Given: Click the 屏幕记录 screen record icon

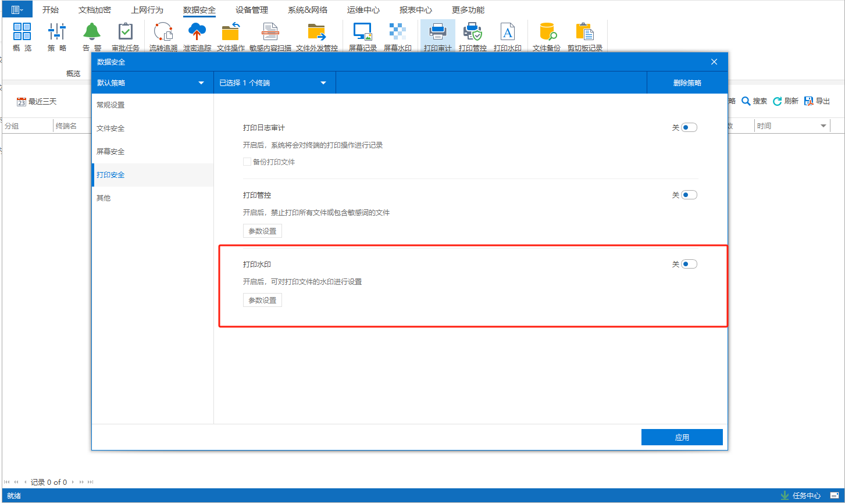Looking at the screenshot, I should tap(362, 37).
